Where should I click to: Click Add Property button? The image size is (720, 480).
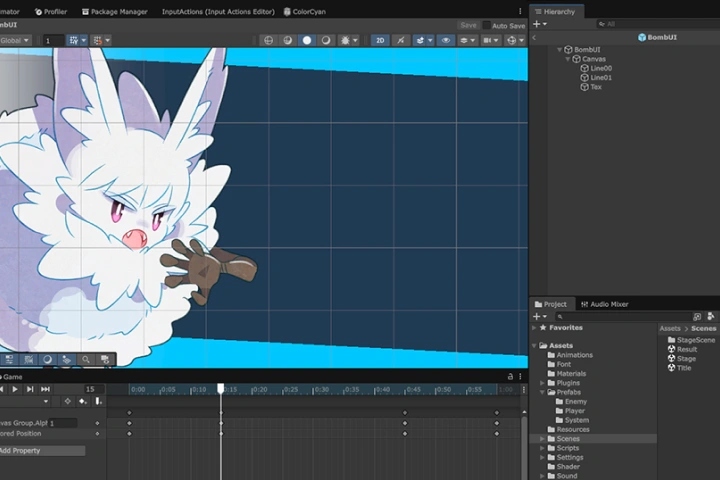click(x=42, y=451)
